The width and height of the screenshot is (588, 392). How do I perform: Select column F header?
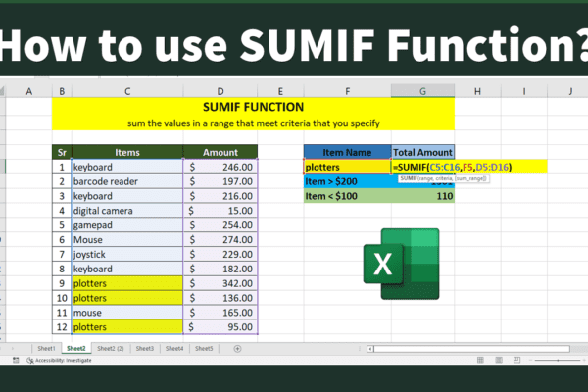click(348, 91)
